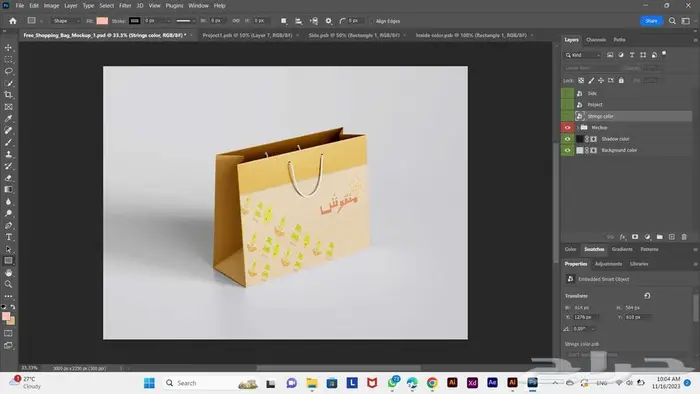Viewport: 700px width, 394px height.
Task: Open path alignment icon in options bar
Action: tap(299, 21)
